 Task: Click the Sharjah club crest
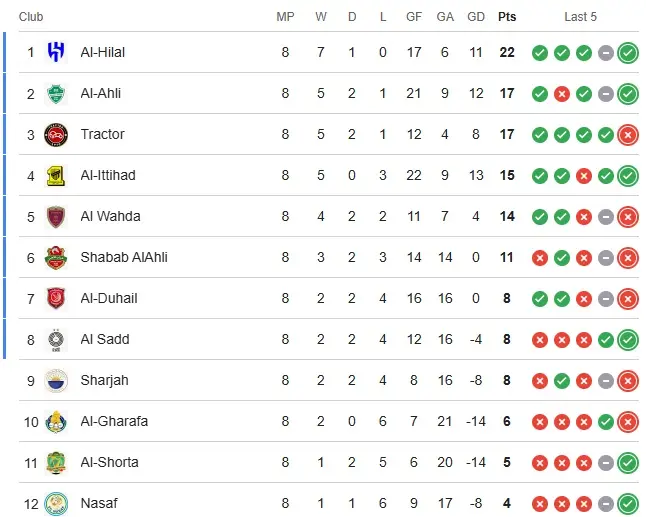pyautogui.click(x=56, y=380)
